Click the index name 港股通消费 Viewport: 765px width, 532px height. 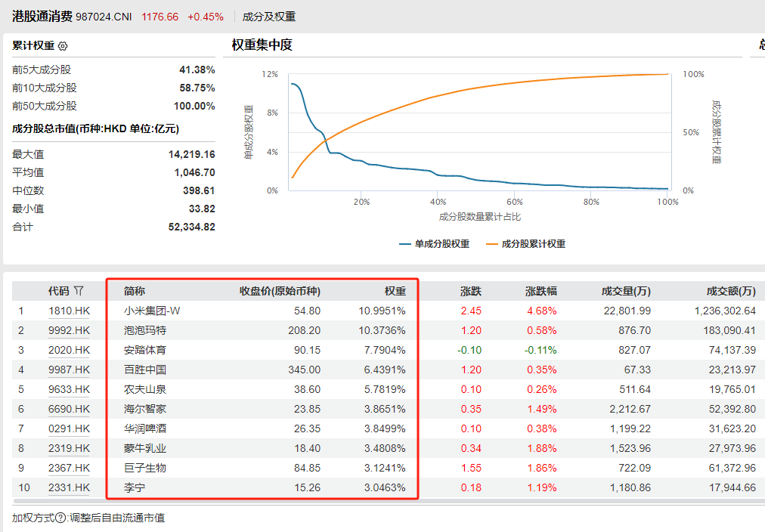coord(42,16)
